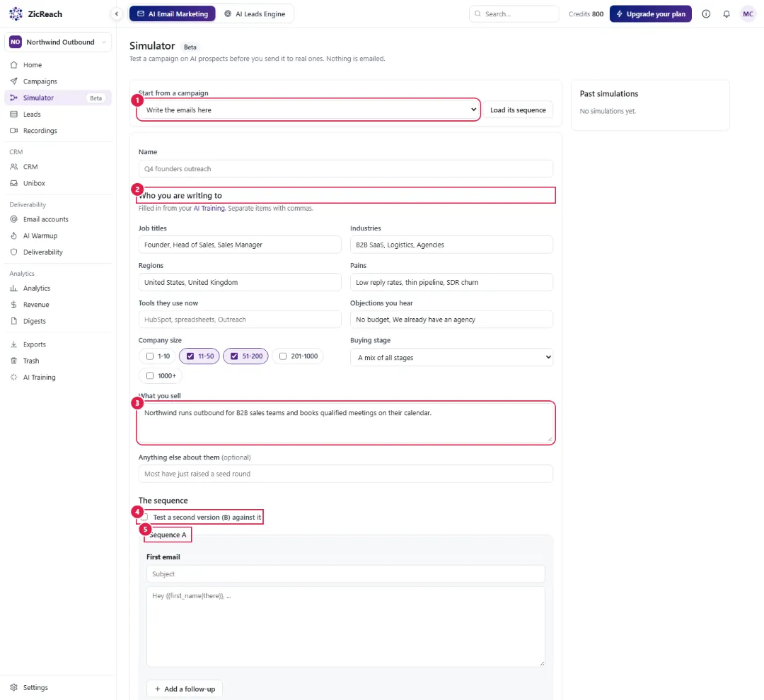764x700 pixels.
Task: Click the Simulator icon in the sidebar
Action: [13, 98]
